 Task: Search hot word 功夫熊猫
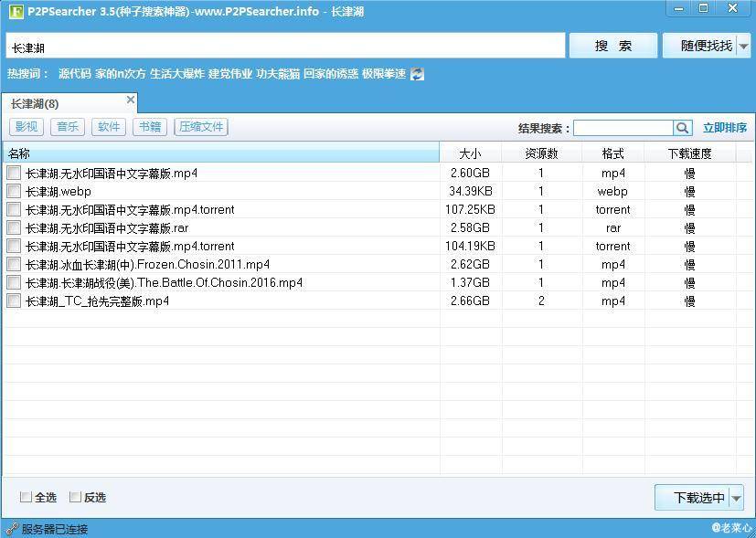tap(278, 74)
